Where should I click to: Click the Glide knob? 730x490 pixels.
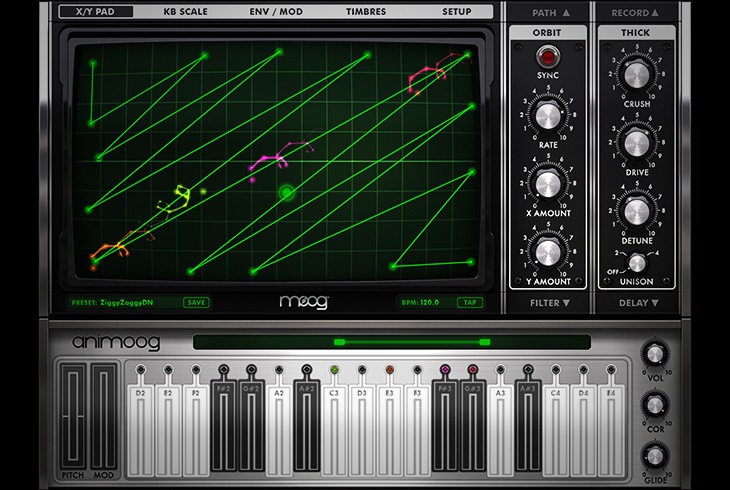pos(655,455)
